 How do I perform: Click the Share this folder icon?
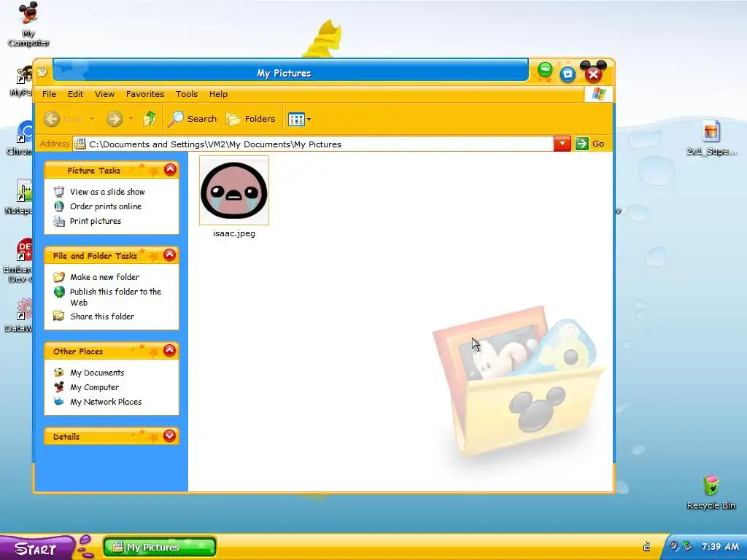coord(58,316)
